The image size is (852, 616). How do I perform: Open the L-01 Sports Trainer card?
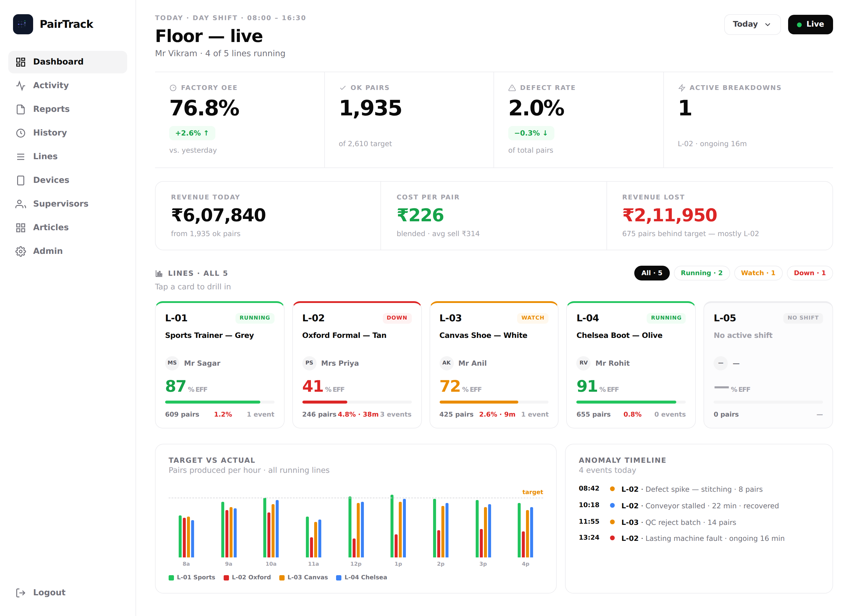click(x=220, y=365)
